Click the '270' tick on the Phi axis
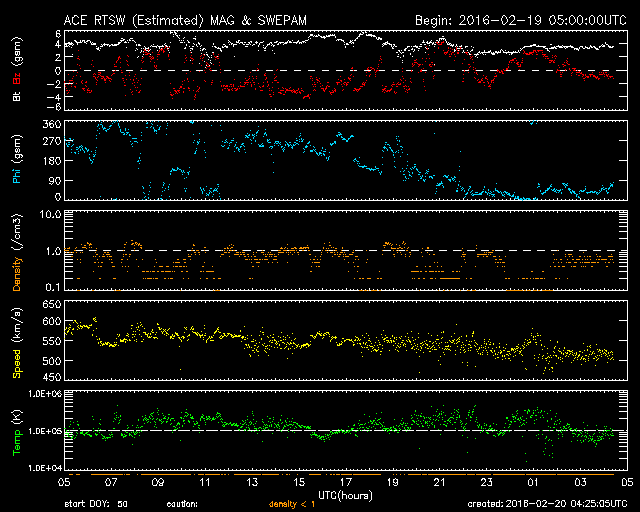Image resolution: width=640 pixels, height=512 pixels. pyautogui.click(x=52, y=142)
